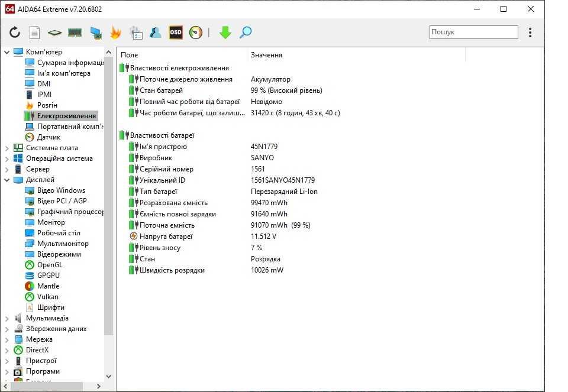Click the motherboard chip toolbar icon
568x392 pixels.
[x=54, y=33]
